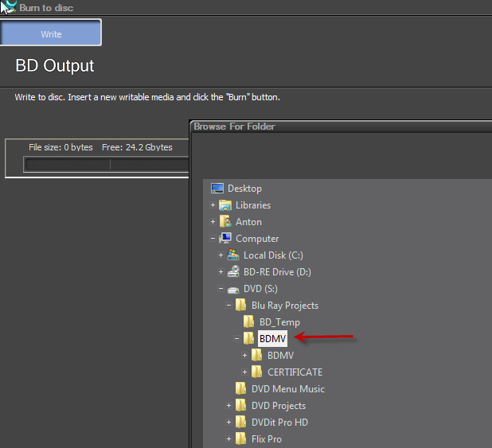
Task: Select Blu Ray Projects label
Action: tap(285, 306)
